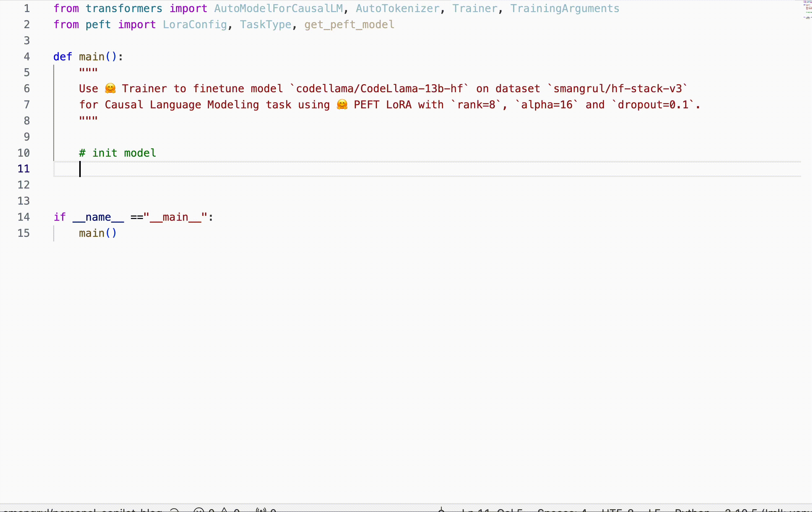Place cursor in the '# init model' comment

tap(117, 153)
